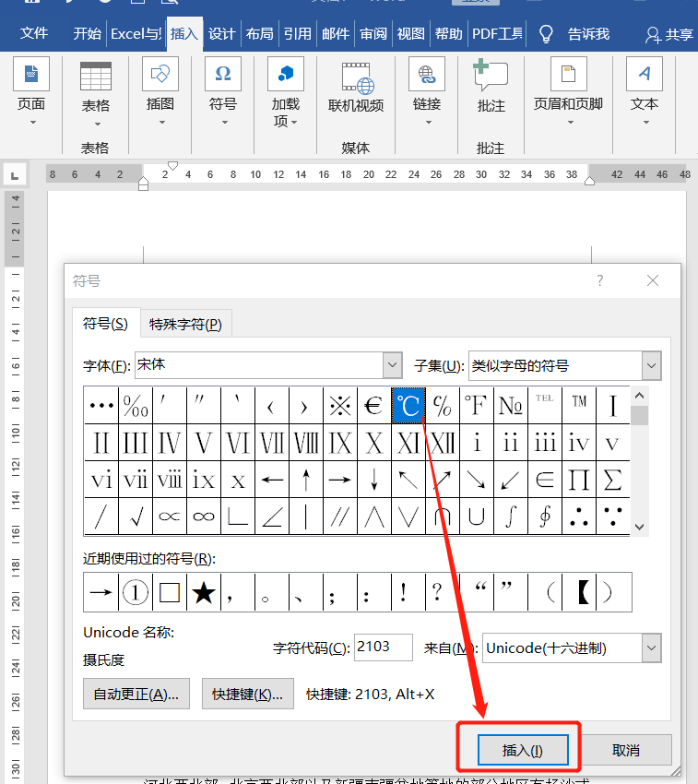Expand the 来自 Unicode hex dropdown
Screen dimensions: 698x784
651,648
